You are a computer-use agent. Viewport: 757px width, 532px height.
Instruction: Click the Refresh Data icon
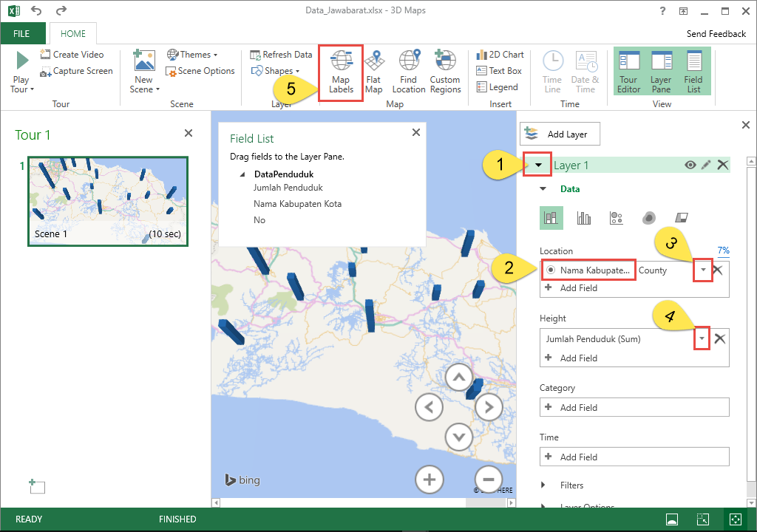pos(254,55)
